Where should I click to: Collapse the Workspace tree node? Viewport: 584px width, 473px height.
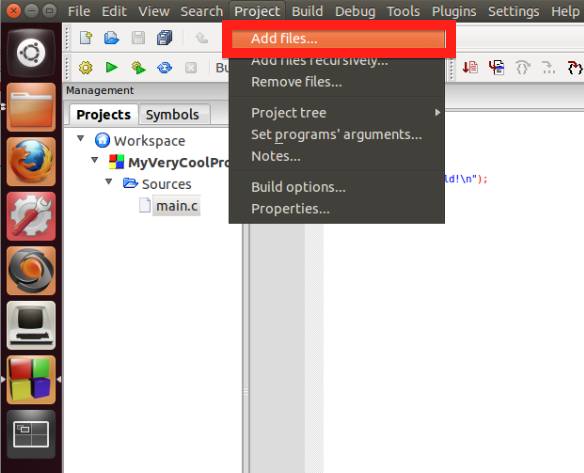pyautogui.click(x=80, y=139)
